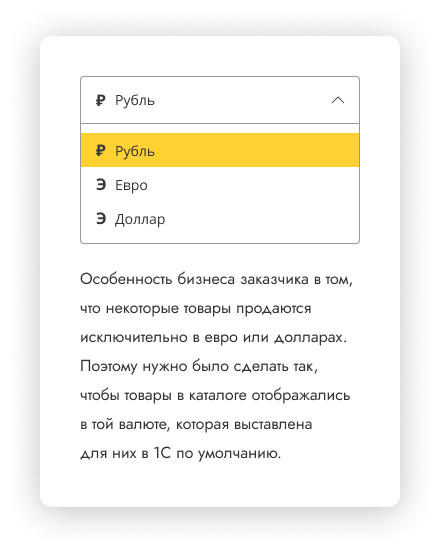The image size is (440, 551).
Task: Click the Доллар option label text
Action: pos(140,220)
